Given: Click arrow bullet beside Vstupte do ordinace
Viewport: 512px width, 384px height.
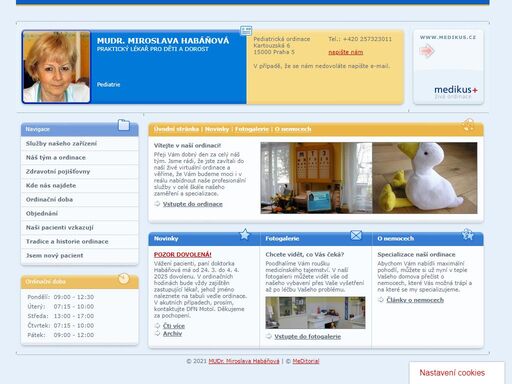Looking at the screenshot, I should (157, 204).
